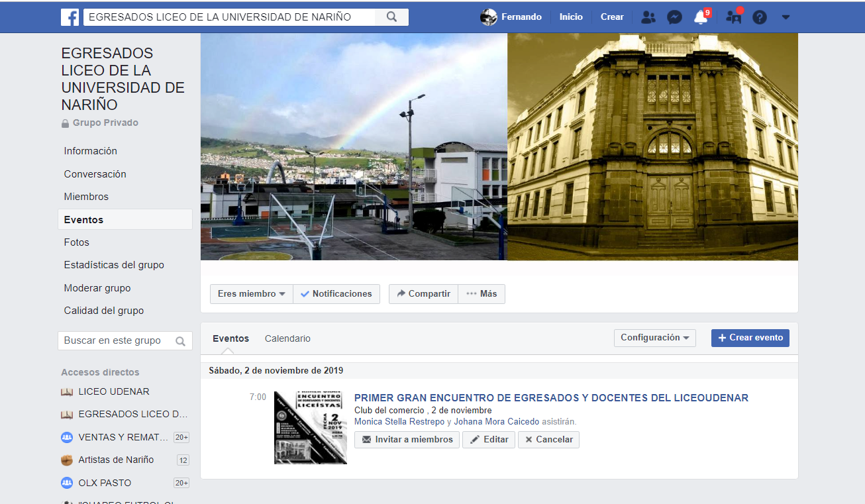The width and height of the screenshot is (865, 504).
Task: Open the groups quick-access icon with red dot
Action: (x=734, y=17)
